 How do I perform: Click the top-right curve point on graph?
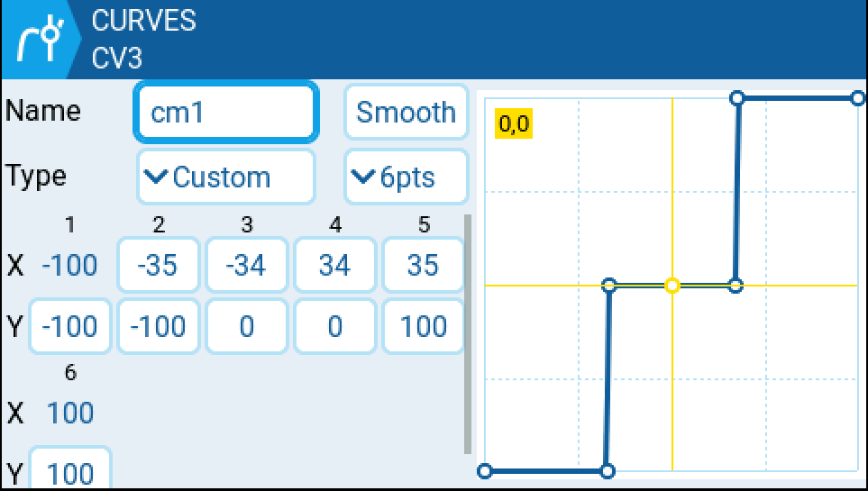point(857,97)
